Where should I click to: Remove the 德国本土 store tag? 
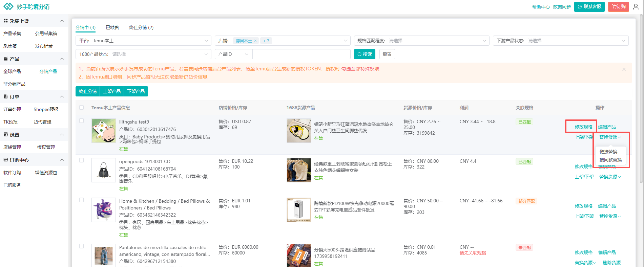(255, 41)
